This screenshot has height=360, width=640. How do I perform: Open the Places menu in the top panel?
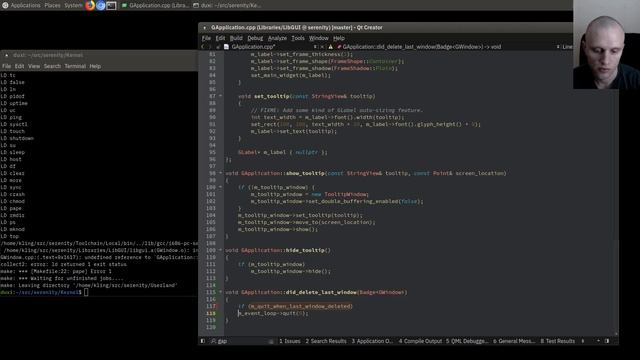(52, 5)
